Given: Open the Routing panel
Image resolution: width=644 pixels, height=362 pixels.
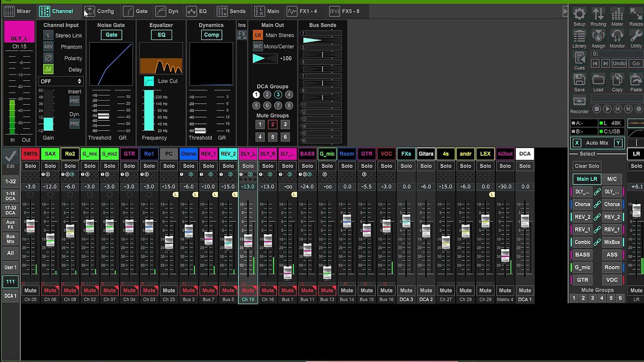Looking at the screenshot, I should point(598,16).
